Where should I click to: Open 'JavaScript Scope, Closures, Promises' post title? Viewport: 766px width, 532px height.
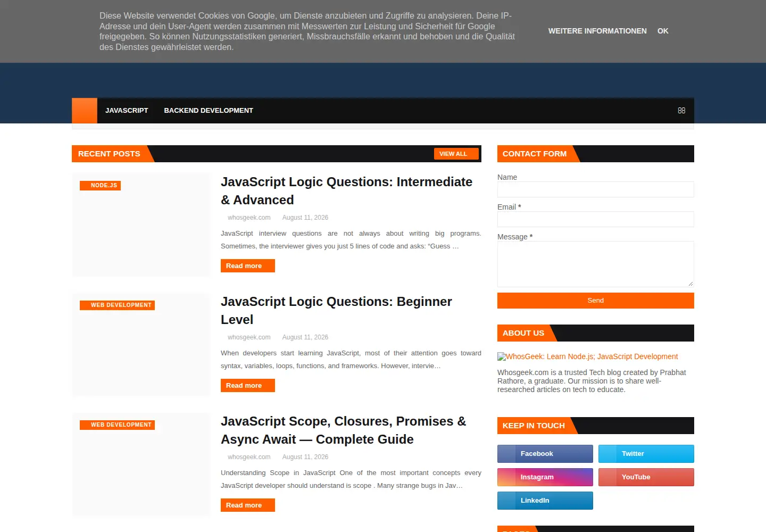(344, 430)
